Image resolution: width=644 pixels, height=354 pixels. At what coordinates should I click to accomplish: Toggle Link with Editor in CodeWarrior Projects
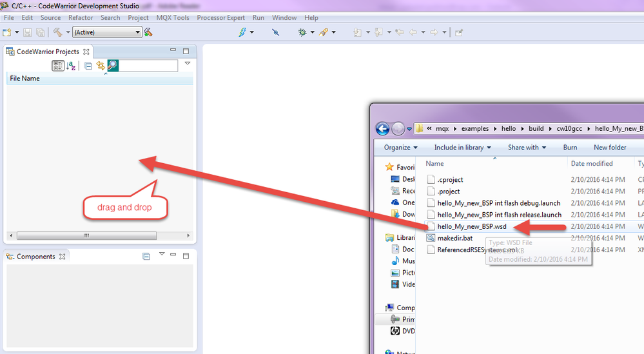pyautogui.click(x=101, y=66)
